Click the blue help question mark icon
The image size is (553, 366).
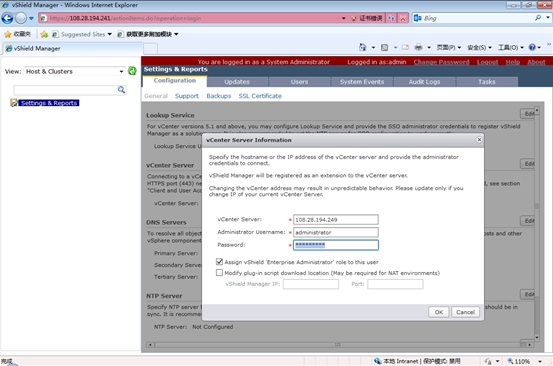(532, 47)
